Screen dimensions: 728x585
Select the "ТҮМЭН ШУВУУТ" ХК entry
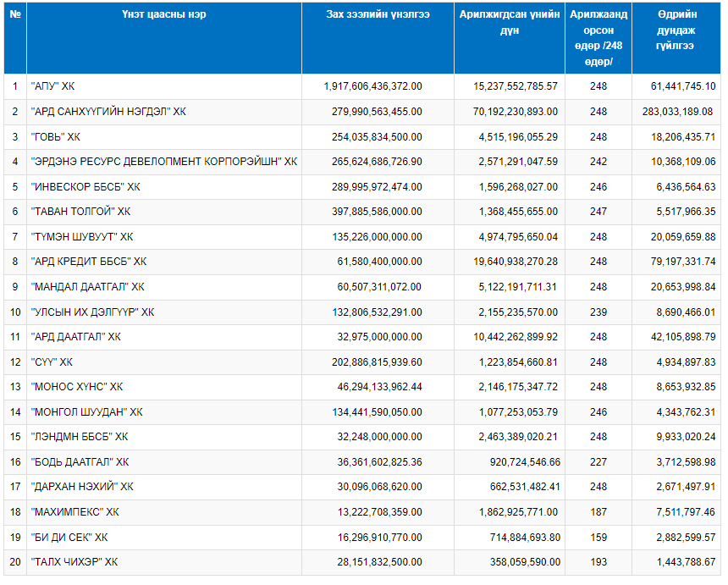pos(81,237)
